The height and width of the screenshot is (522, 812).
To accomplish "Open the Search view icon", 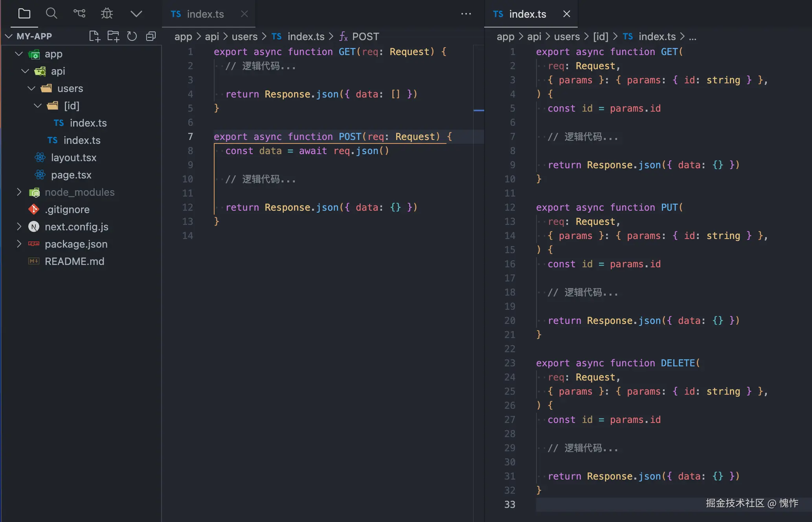I will pos(51,14).
